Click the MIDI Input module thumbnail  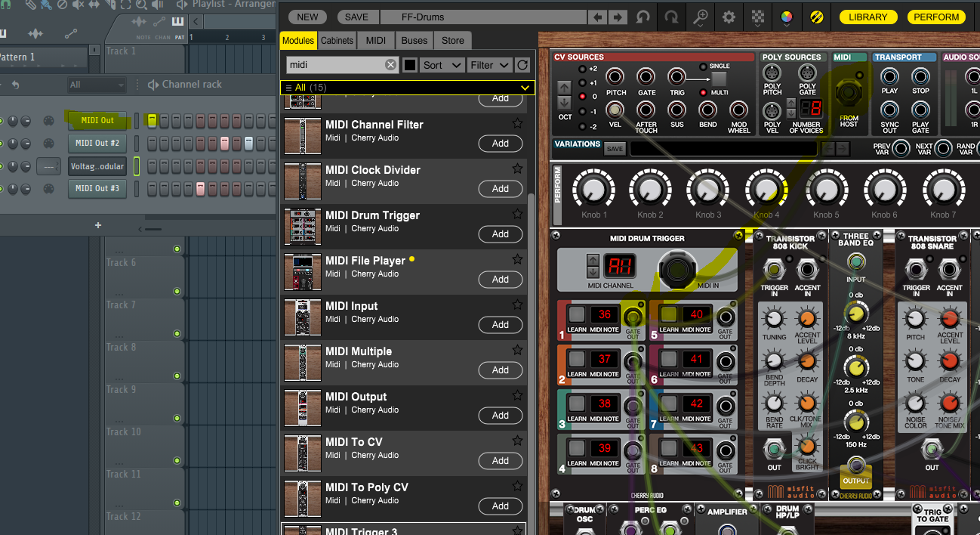click(302, 317)
